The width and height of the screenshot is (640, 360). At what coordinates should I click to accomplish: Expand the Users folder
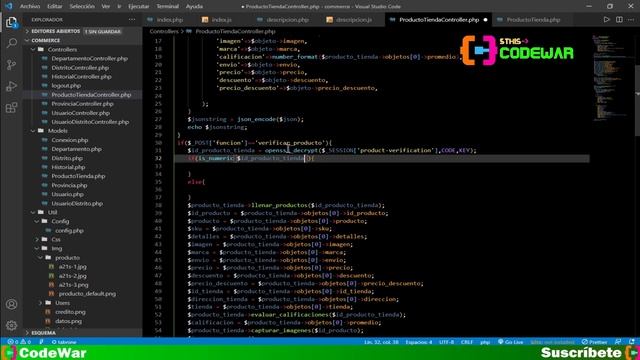pos(82,303)
